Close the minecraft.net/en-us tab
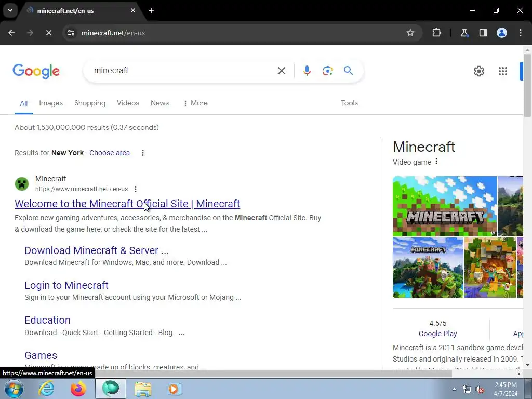This screenshot has width=532, height=399. pos(133,10)
